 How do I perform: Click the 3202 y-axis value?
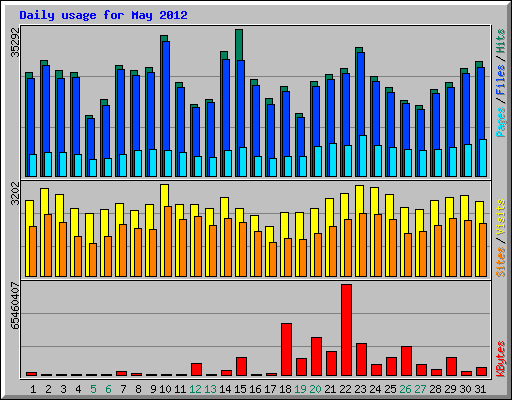click(15, 194)
